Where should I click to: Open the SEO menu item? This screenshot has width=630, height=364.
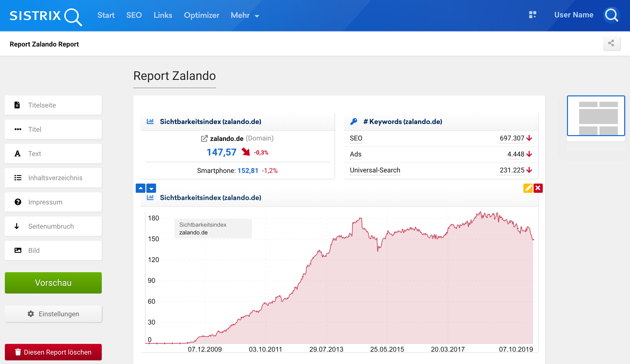point(134,15)
